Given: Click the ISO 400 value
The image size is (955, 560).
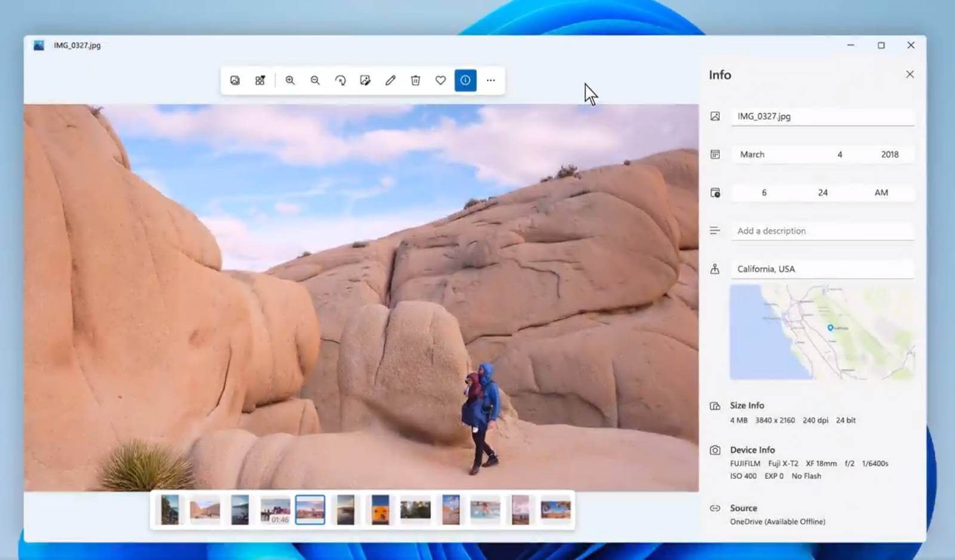Looking at the screenshot, I should (743, 476).
